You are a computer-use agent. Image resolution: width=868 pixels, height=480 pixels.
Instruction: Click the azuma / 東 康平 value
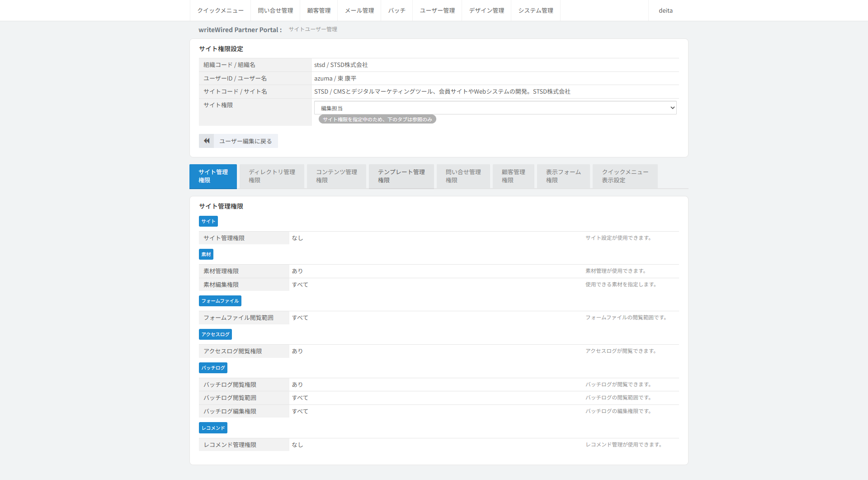[335, 79]
